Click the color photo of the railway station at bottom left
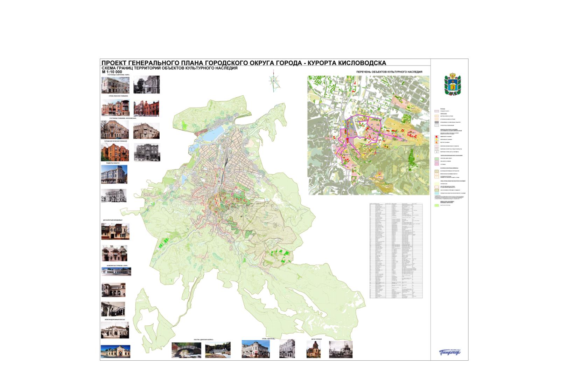Image resolution: width=588 pixels, height=368 pixels. 115,352
